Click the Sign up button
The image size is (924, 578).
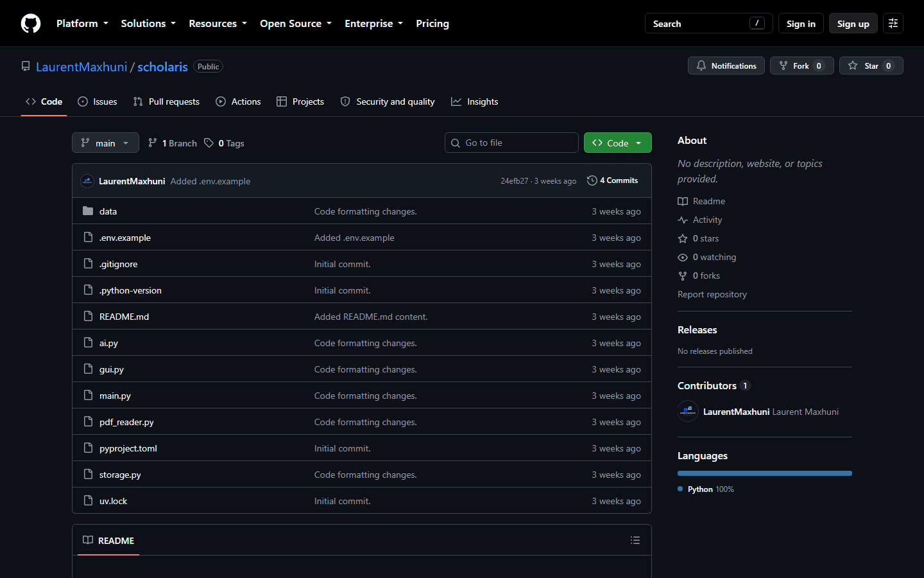tap(853, 24)
